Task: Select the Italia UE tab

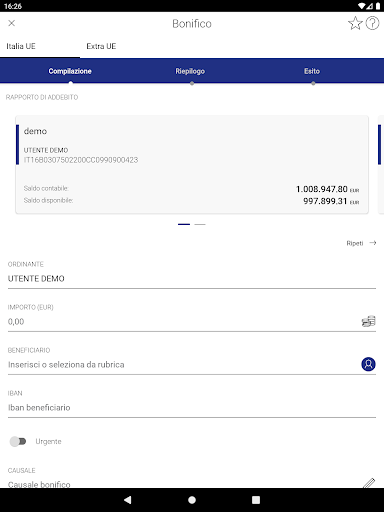Action: [x=21, y=46]
